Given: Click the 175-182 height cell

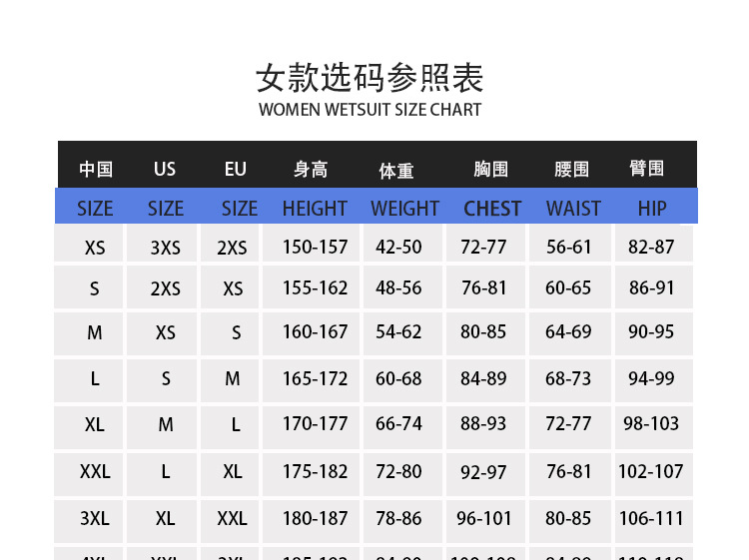Looking at the screenshot, I should tap(315, 471).
